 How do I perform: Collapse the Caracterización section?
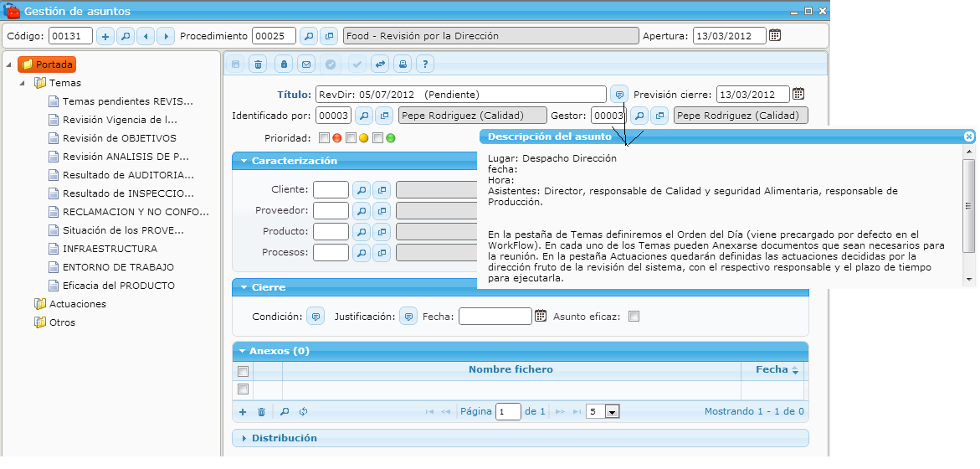[x=244, y=161]
